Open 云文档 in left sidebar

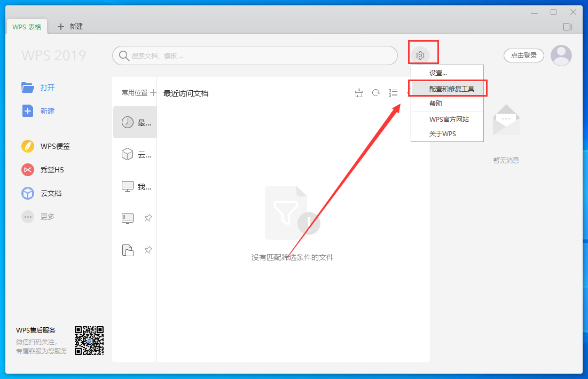click(x=42, y=193)
